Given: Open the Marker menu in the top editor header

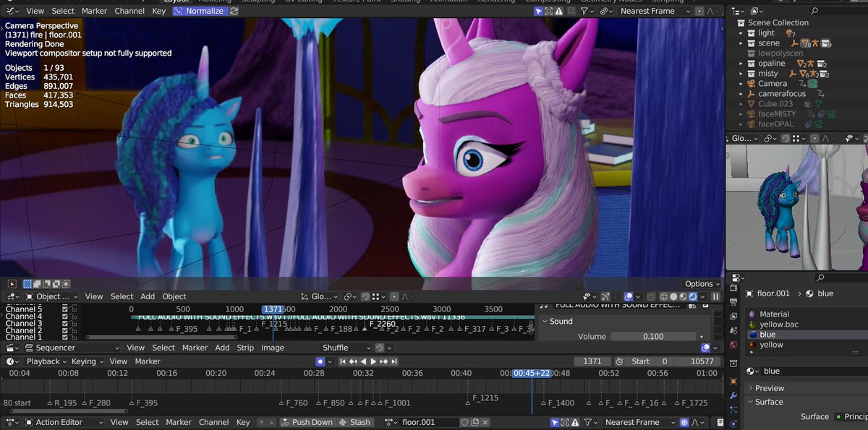Looking at the screenshot, I should 94,11.
